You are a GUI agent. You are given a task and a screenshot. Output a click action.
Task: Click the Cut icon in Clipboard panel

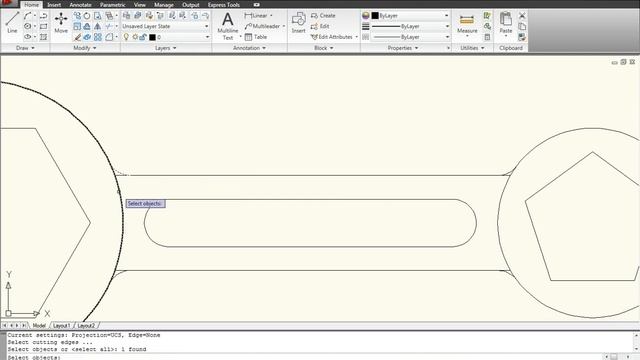[x=522, y=16]
